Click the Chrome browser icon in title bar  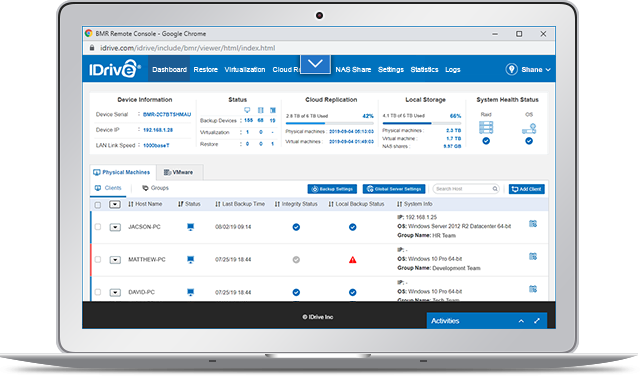[x=89, y=33]
